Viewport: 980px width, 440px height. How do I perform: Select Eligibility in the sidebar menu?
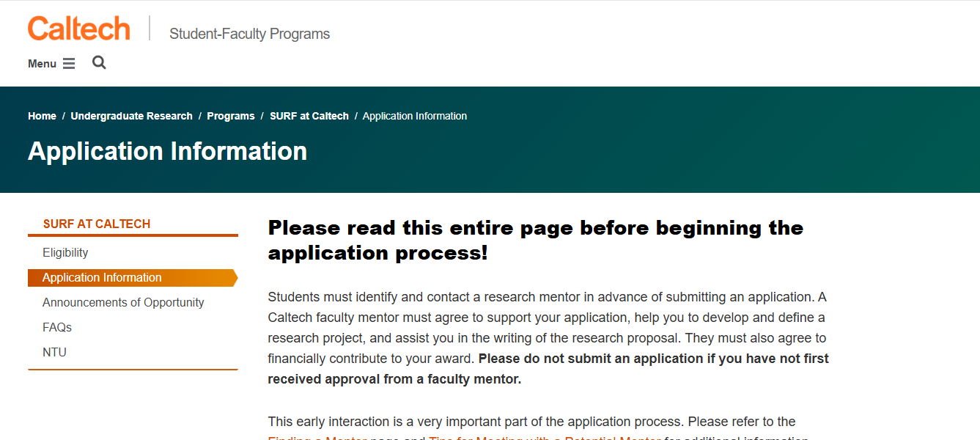click(x=65, y=252)
